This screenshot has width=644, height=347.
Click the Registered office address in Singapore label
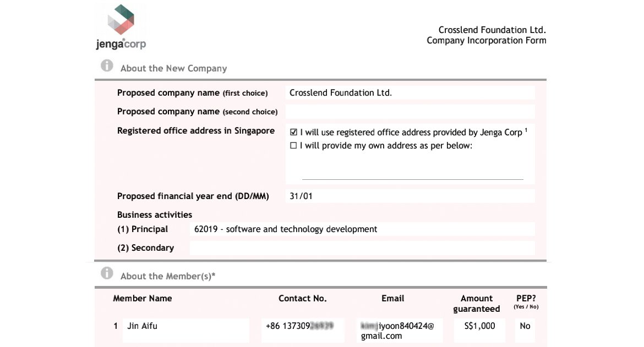click(196, 131)
